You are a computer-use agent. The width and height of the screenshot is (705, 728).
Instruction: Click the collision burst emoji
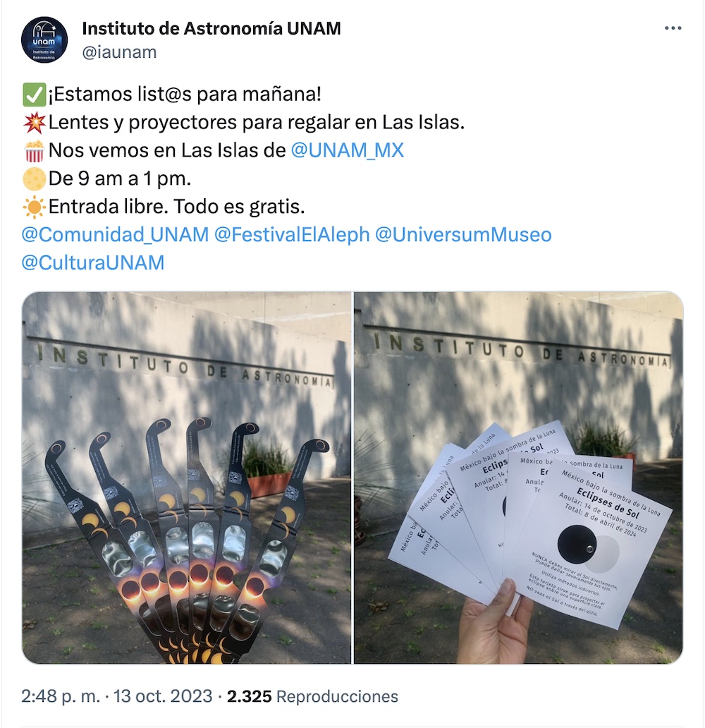coord(35,123)
